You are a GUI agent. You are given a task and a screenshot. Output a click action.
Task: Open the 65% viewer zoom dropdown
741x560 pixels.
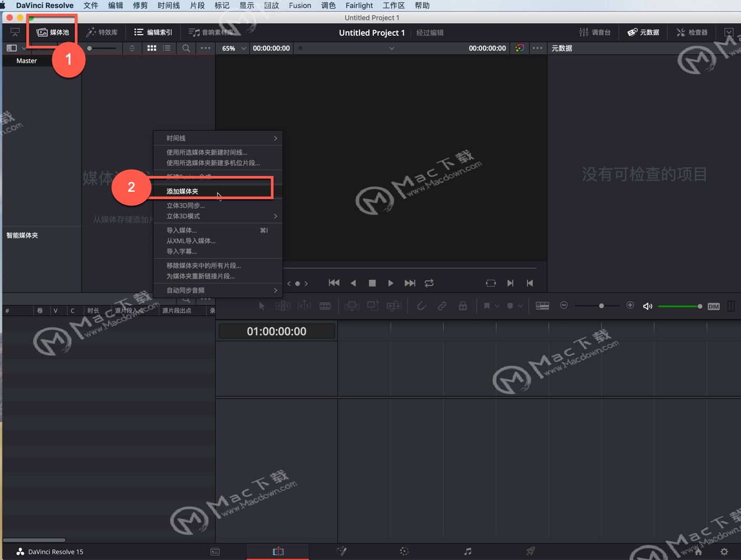[234, 48]
